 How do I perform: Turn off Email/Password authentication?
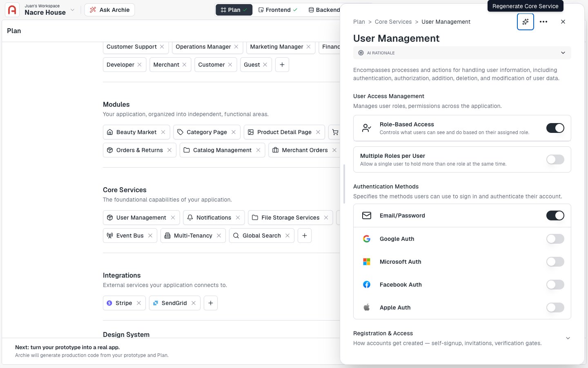(555, 215)
